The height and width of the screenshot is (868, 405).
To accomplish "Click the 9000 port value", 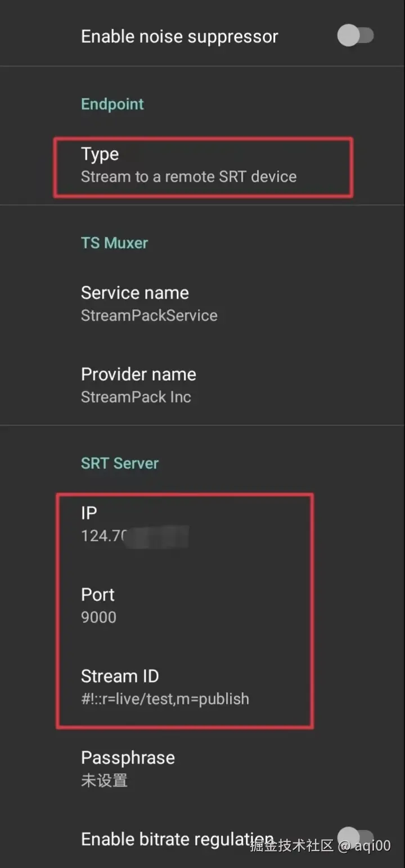I will click(x=98, y=617).
